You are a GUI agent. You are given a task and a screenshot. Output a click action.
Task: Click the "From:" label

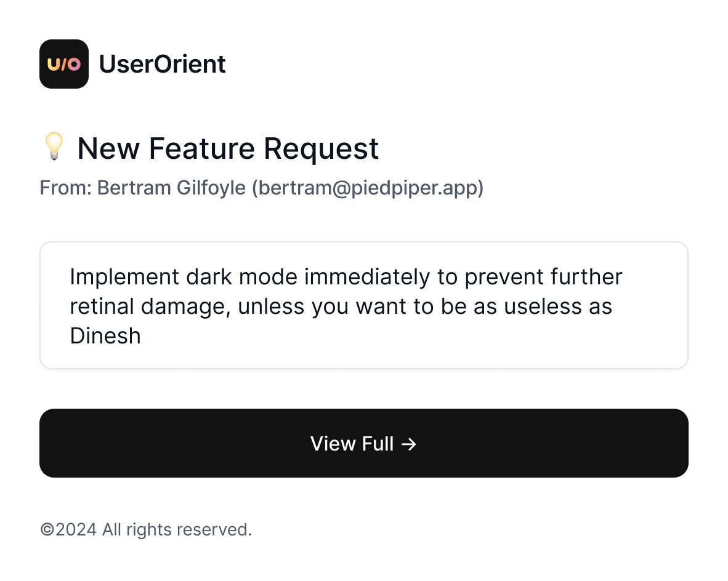[66, 188]
